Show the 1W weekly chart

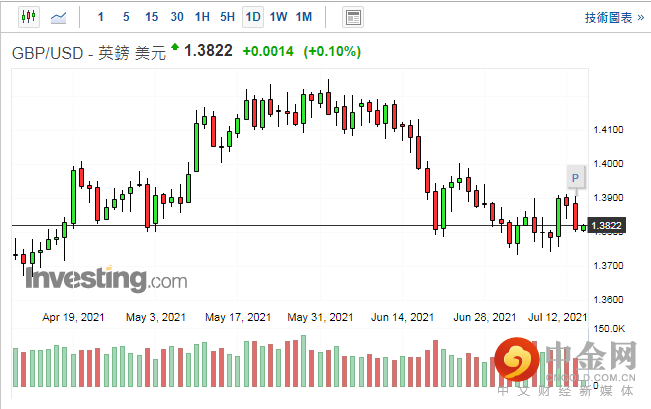click(x=278, y=17)
